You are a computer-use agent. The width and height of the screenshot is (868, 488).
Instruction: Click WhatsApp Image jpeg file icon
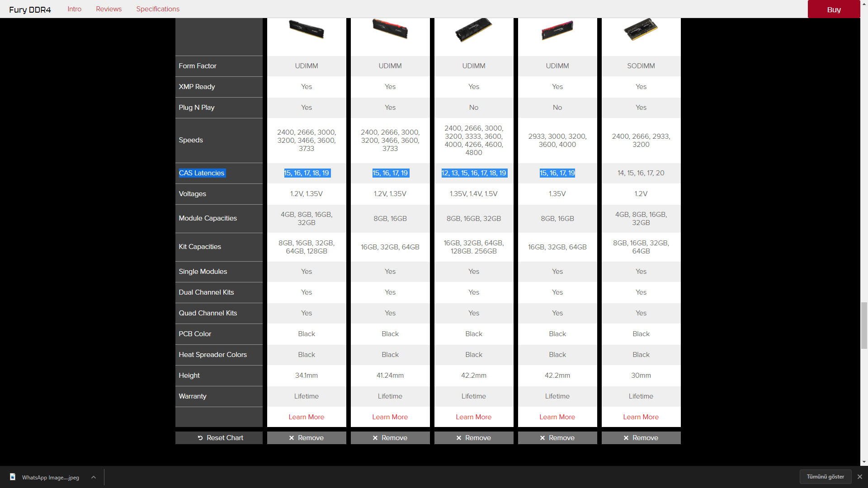point(13,477)
